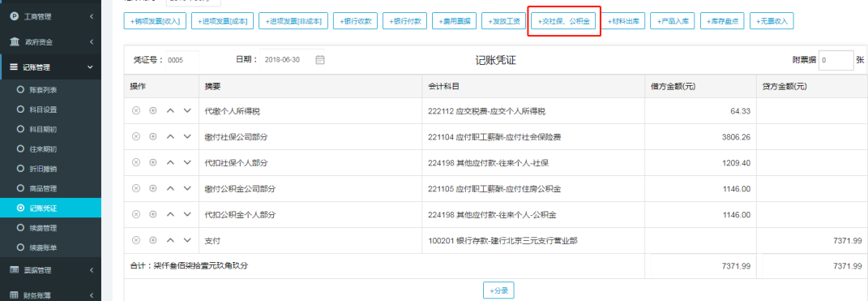Add a row after 代扣公积金个人部分
This screenshot has height=301, width=868.
tap(153, 214)
